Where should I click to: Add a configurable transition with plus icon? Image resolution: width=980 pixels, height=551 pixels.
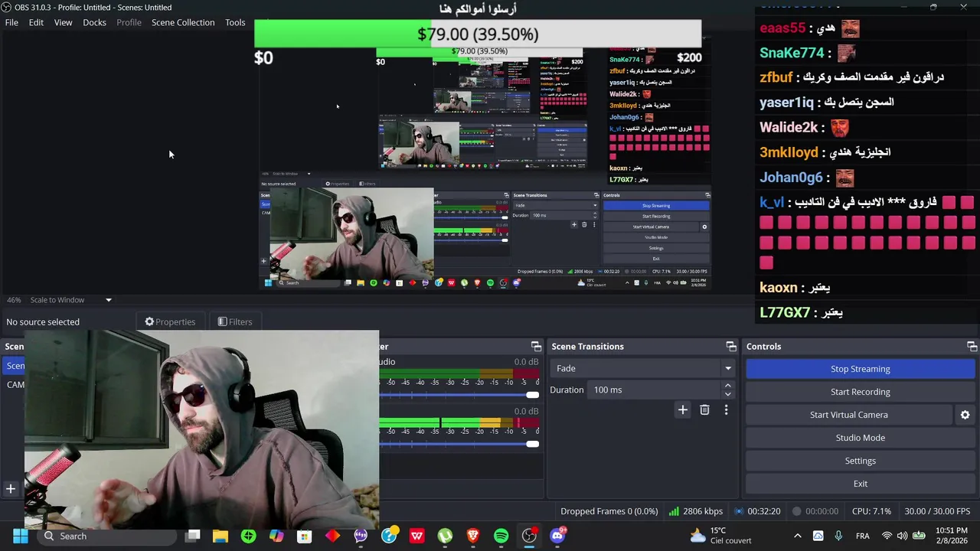coord(682,410)
